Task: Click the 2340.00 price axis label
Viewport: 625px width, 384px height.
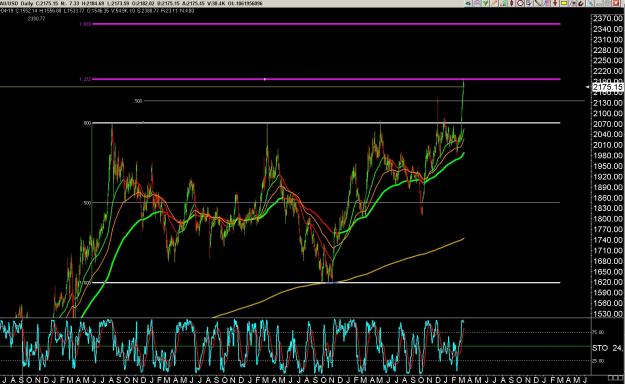Action: pyautogui.click(x=607, y=29)
